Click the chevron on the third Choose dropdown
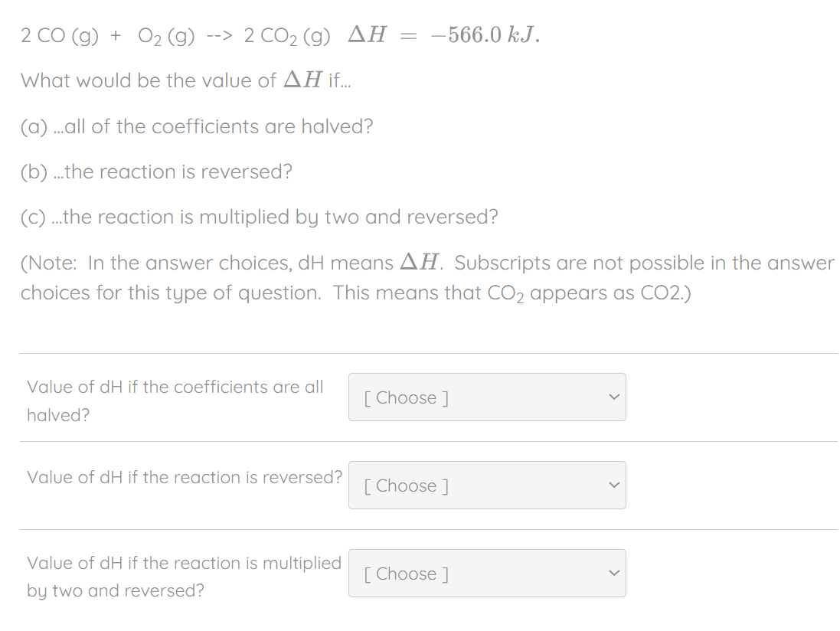 pos(613,573)
